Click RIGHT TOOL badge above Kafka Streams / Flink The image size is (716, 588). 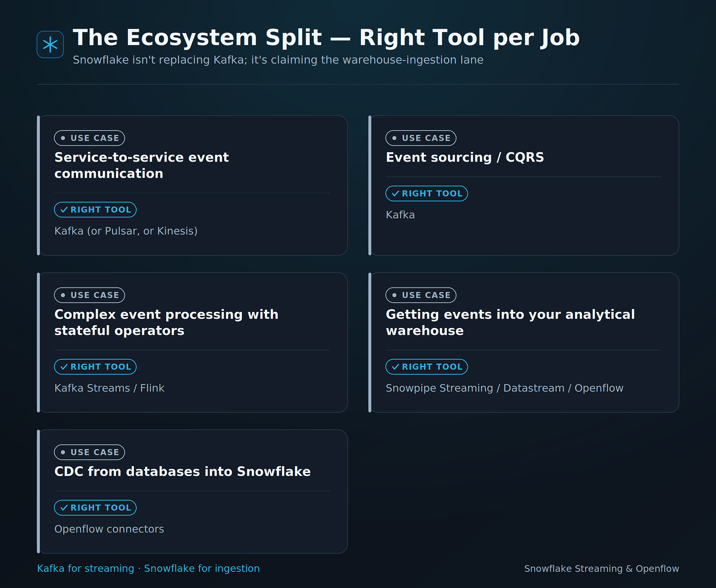[95, 367]
